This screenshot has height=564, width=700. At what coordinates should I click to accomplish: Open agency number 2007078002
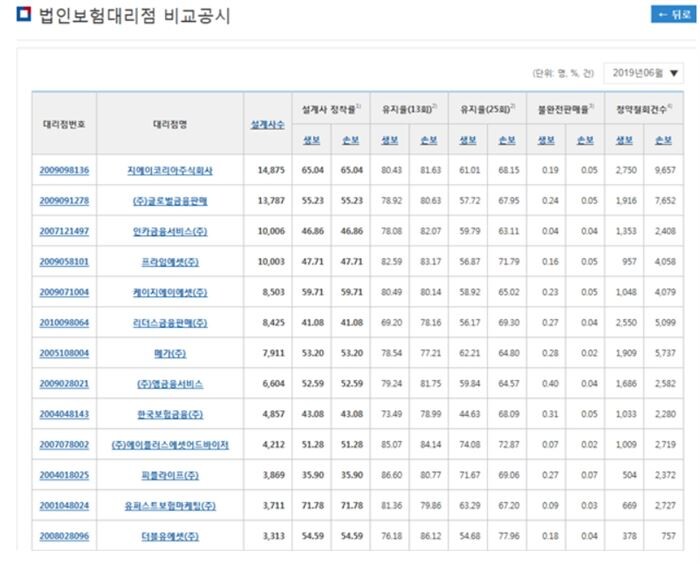coord(64,445)
